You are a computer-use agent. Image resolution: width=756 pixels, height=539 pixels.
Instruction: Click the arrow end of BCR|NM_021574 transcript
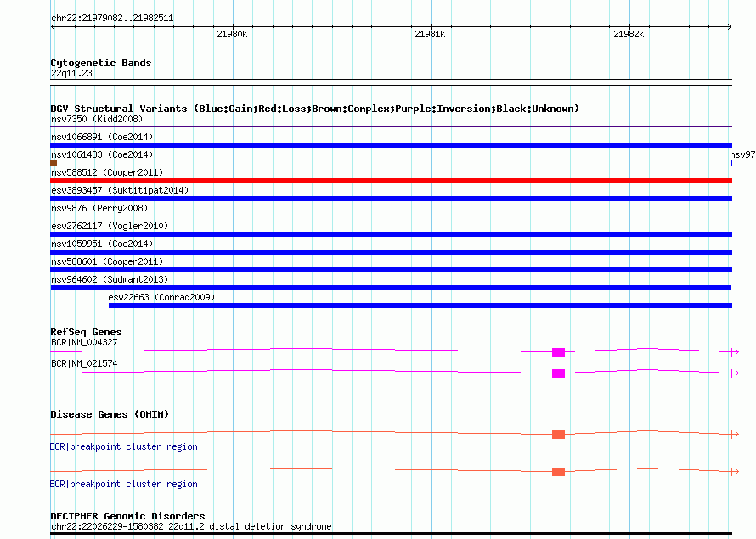coord(734,373)
